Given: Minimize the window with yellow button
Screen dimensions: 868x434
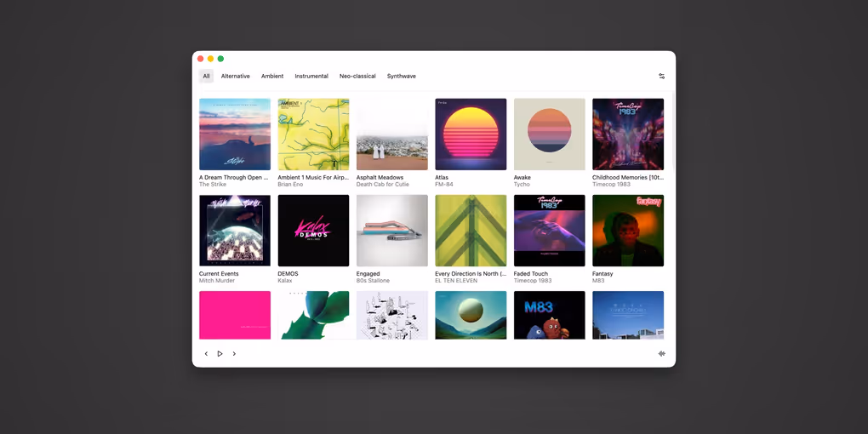Looking at the screenshot, I should click(210, 59).
